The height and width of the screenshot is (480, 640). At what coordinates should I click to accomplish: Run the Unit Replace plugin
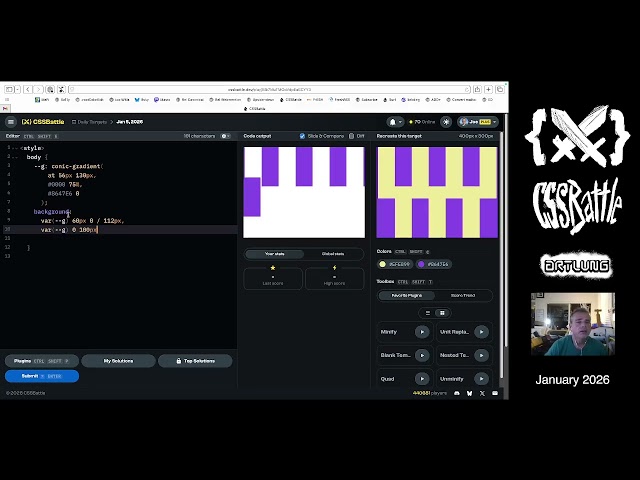point(481,331)
